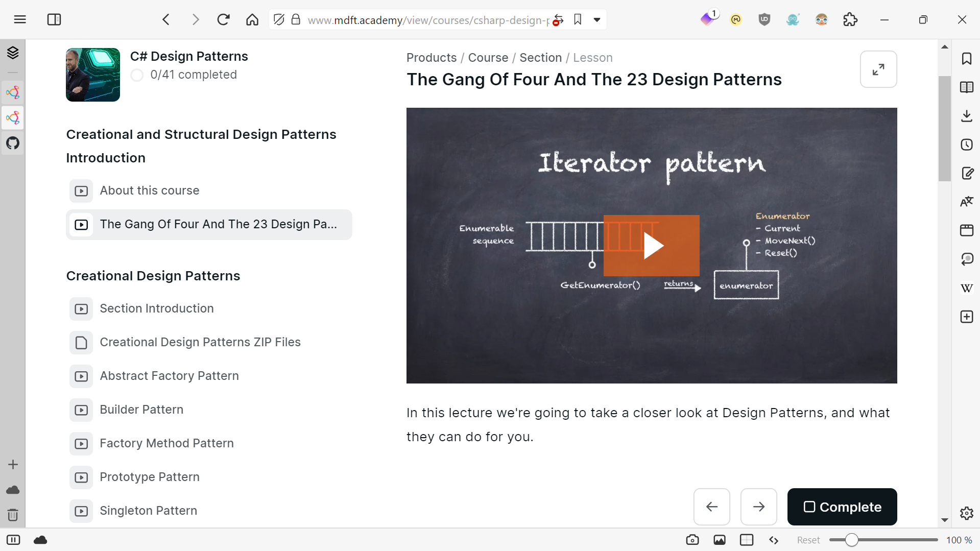The width and height of the screenshot is (980, 551).
Task: Open the Vivaldi hamburger menu
Action: [x=20, y=19]
